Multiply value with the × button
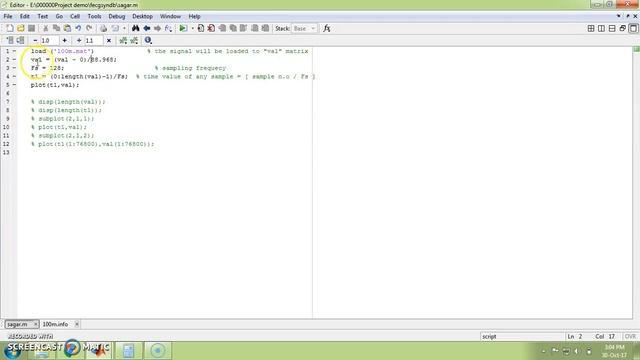 (x=109, y=40)
